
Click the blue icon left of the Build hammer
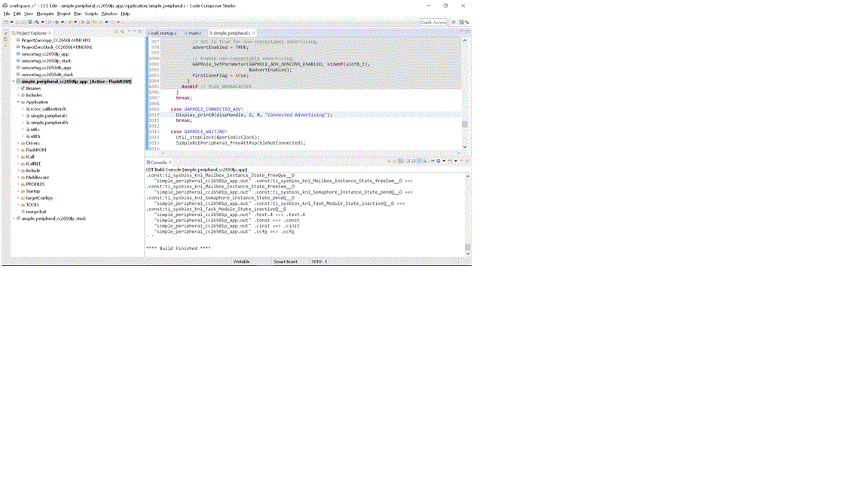[30, 22]
